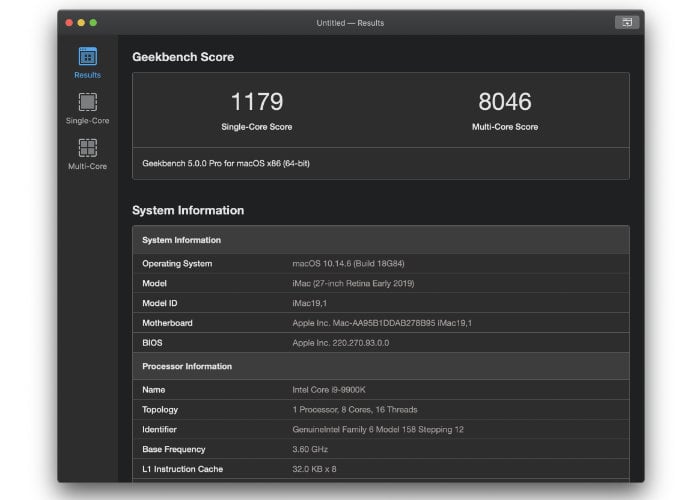Select the Intel Core i9-9900K name value
This screenshot has width=700, height=500.
coord(329,390)
